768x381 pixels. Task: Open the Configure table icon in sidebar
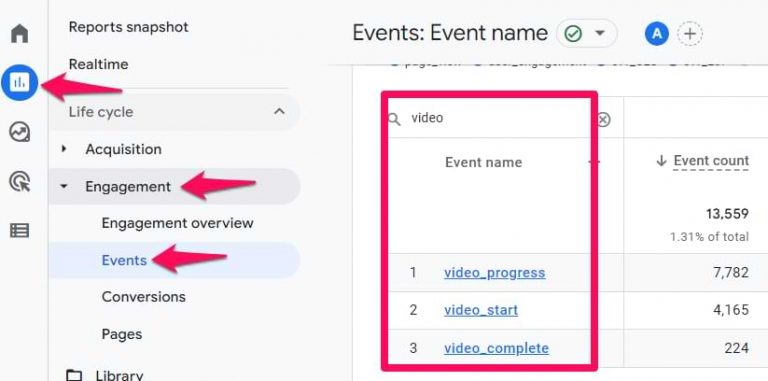[x=20, y=230]
